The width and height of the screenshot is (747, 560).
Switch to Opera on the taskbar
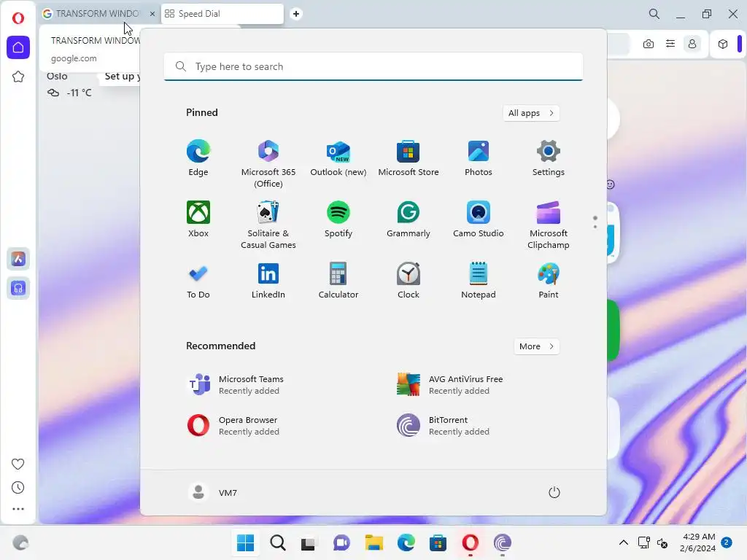471,542
